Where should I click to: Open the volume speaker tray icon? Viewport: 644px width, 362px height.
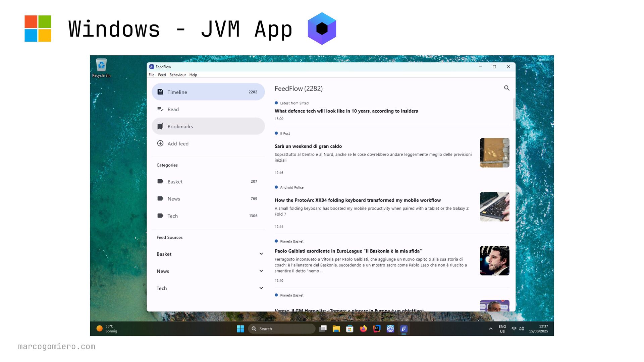tap(521, 329)
